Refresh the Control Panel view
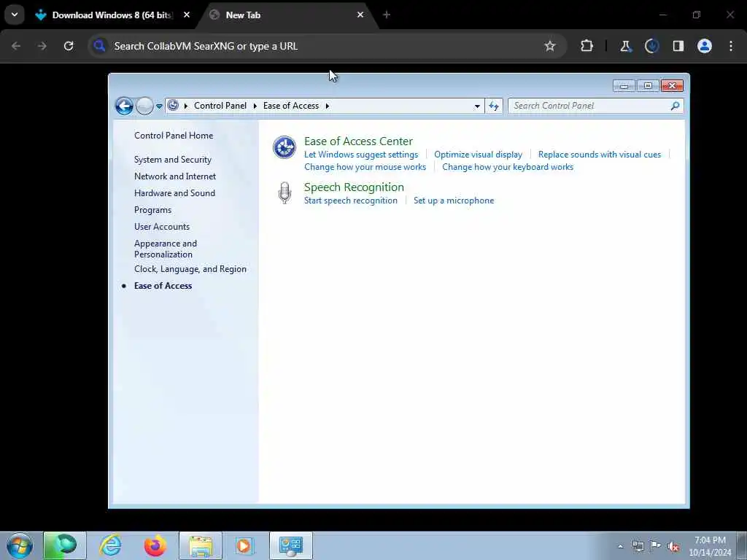The image size is (747, 560). pos(494,106)
